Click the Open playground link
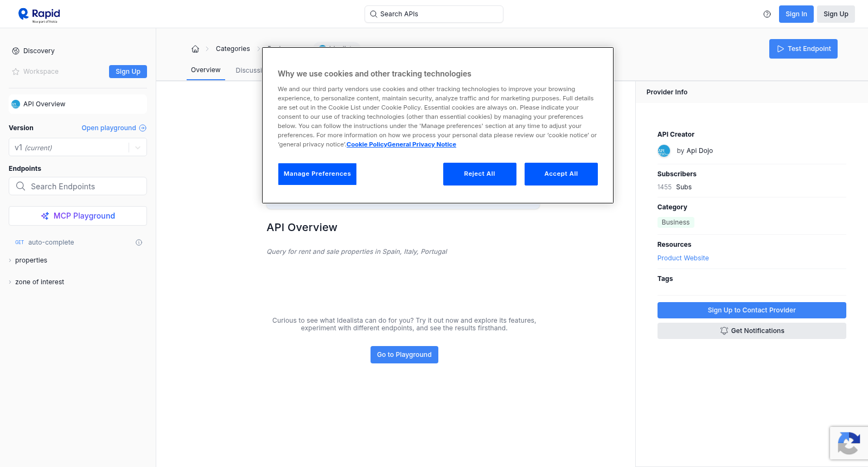This screenshot has height=467, width=868. click(x=114, y=128)
